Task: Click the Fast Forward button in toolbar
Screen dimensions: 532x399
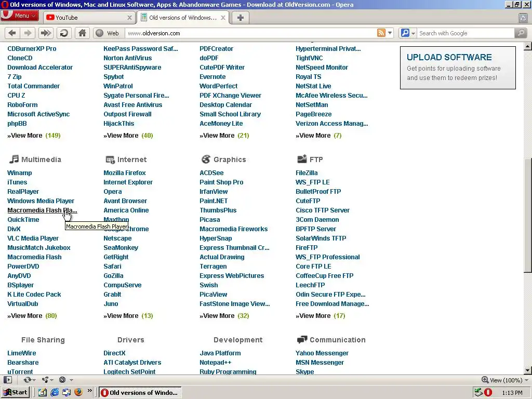Action: [46, 33]
